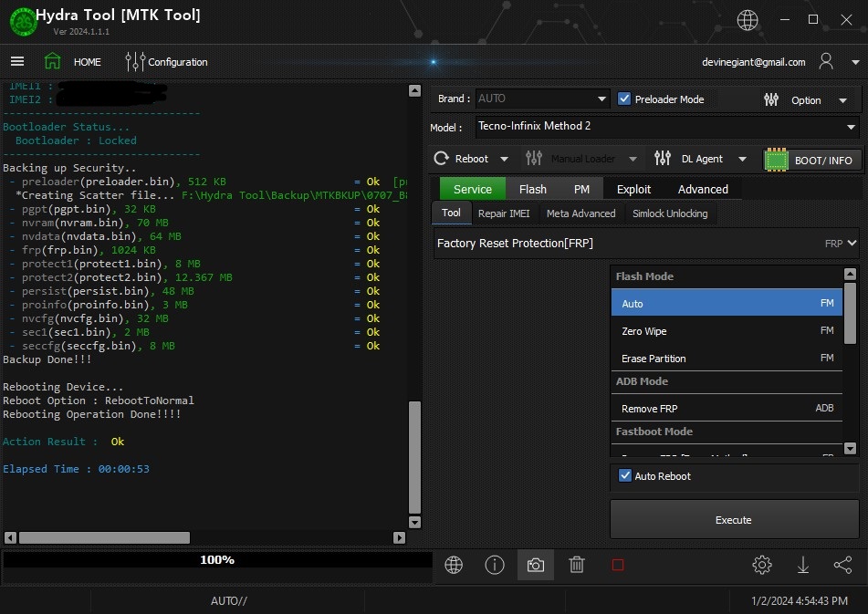Click the user account profile icon

[826, 61]
